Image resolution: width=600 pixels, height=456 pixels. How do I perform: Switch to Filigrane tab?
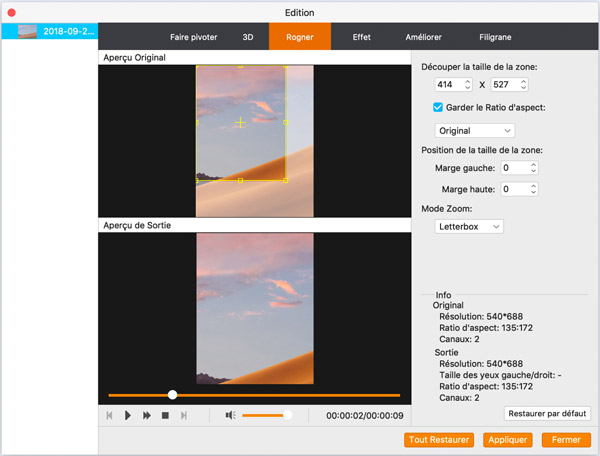[495, 37]
